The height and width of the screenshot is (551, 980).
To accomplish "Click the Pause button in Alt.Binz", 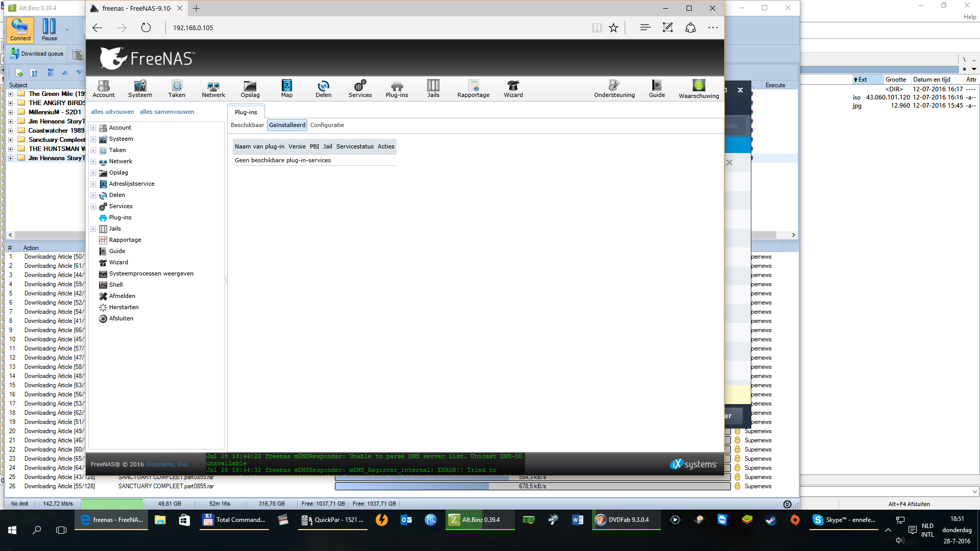I will pos(50,30).
